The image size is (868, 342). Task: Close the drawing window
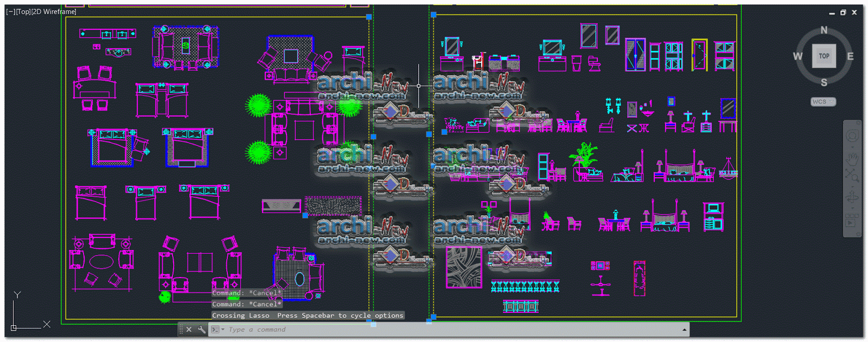point(854,12)
